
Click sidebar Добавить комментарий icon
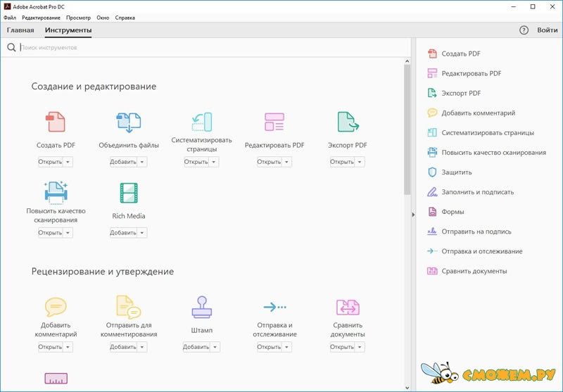432,113
